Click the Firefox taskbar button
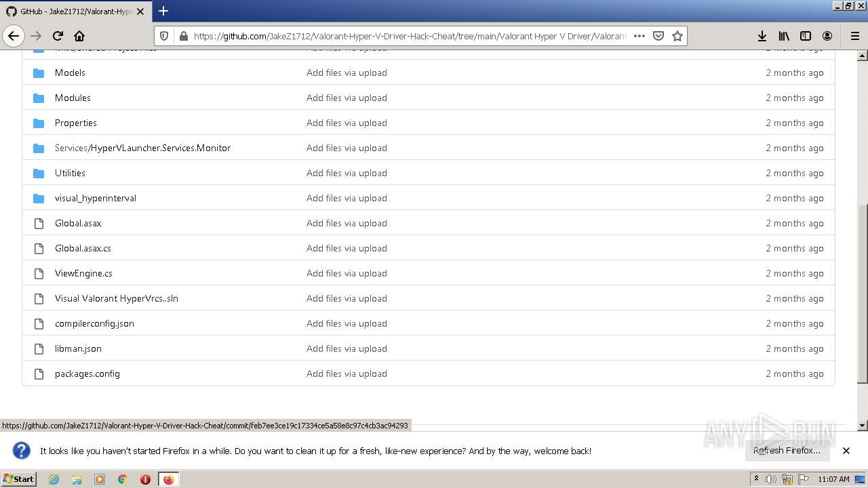This screenshot has height=488, width=868. click(168, 479)
